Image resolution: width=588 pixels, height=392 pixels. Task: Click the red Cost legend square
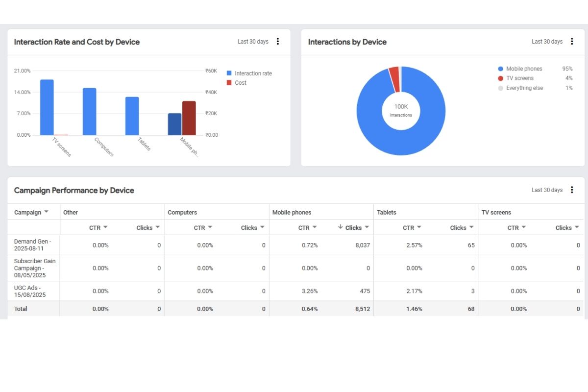[x=229, y=83]
